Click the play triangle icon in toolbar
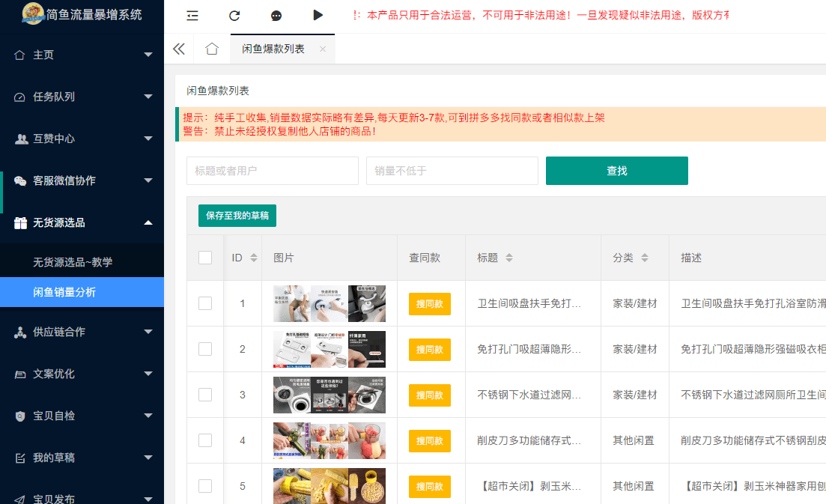This screenshot has width=826, height=504. (318, 15)
